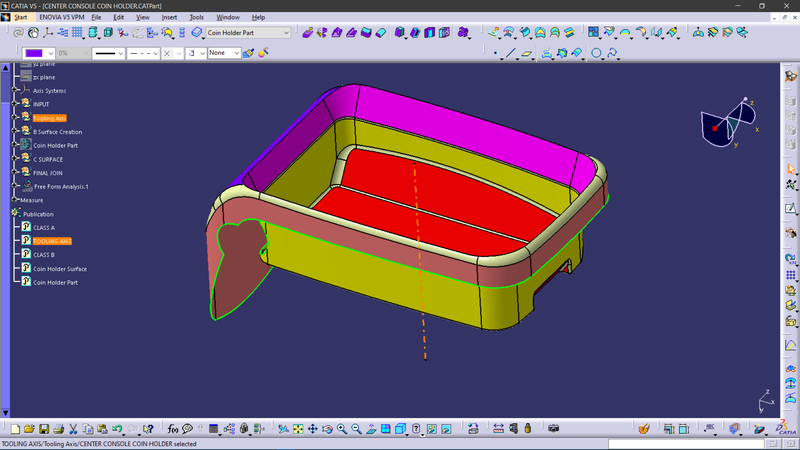Viewport: 800px width, 450px height.
Task: Open the Window menu
Action: click(x=228, y=17)
